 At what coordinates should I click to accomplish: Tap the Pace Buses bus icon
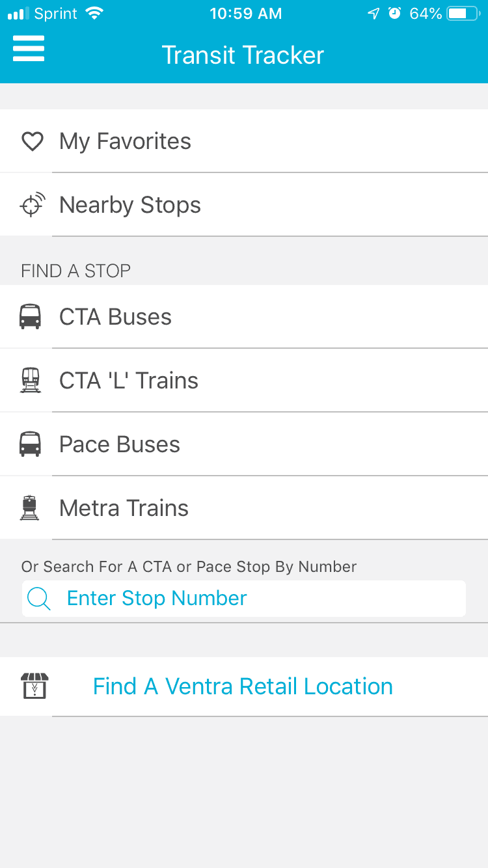30,444
